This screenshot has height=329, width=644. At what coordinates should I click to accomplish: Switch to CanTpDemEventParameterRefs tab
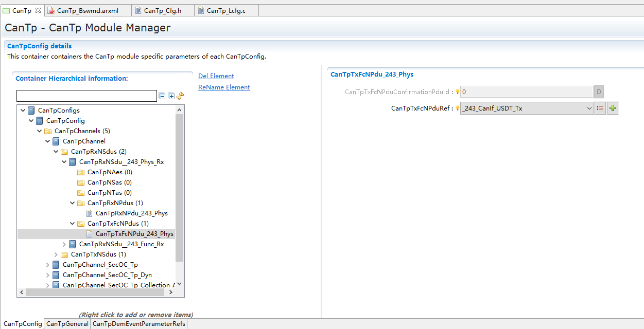138,324
